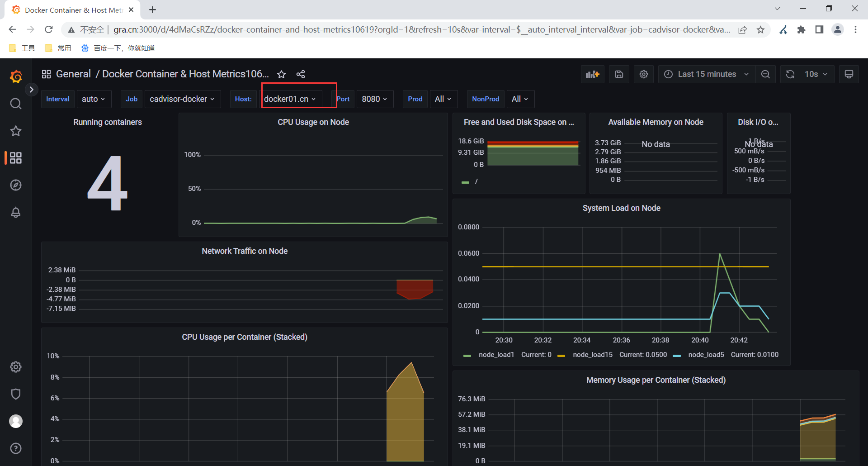This screenshot has width=868, height=466.
Task: Click the General breadcrumb link
Action: click(73, 74)
